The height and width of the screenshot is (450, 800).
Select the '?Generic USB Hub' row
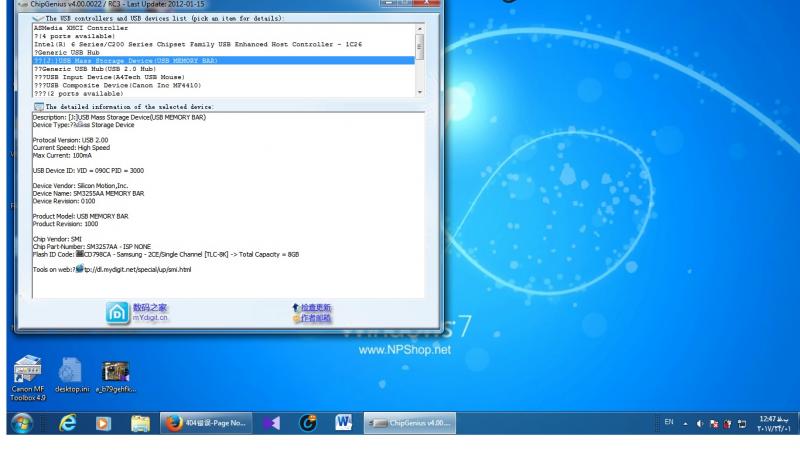(x=223, y=53)
